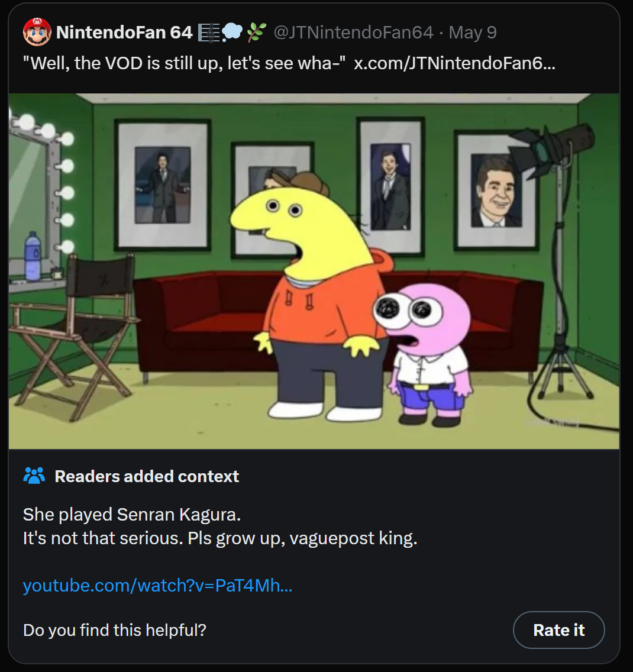Open the @JTNintendoFan64 handle
The image size is (633, 672).
pyautogui.click(x=354, y=33)
